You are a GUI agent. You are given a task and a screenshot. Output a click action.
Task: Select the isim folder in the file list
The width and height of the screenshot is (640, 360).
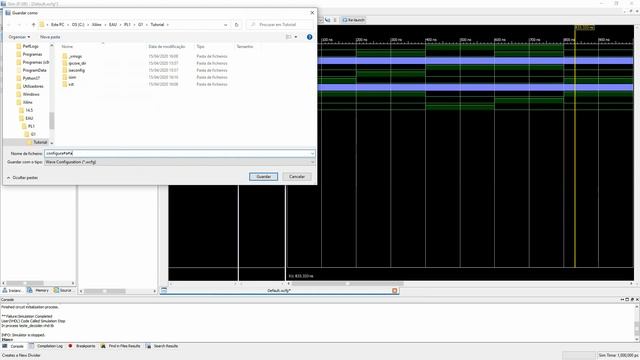[72, 77]
